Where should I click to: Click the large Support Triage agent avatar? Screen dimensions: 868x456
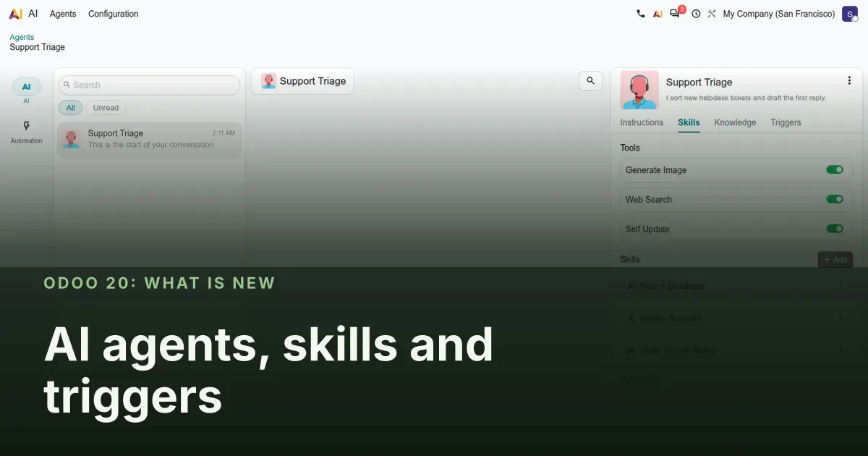click(639, 90)
